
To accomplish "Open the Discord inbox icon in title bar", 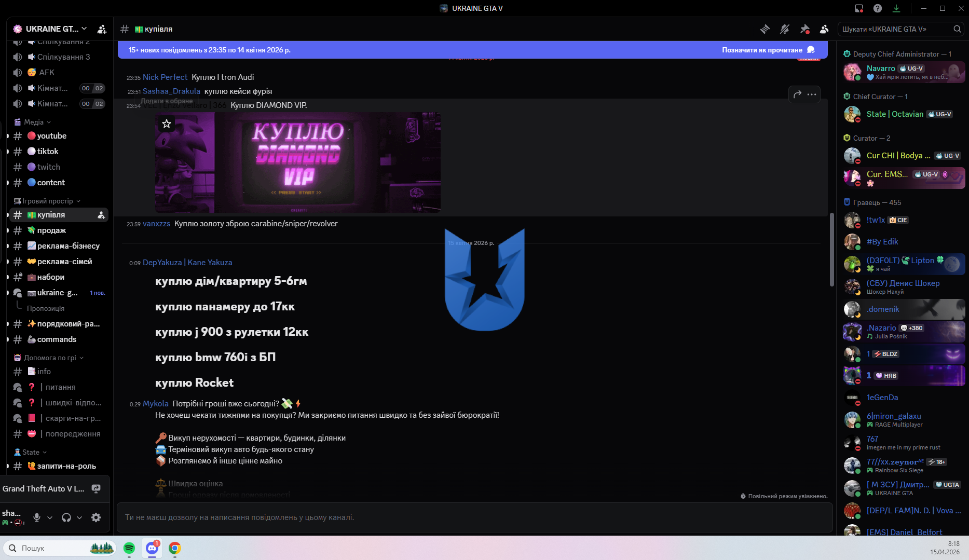I will (859, 8).
